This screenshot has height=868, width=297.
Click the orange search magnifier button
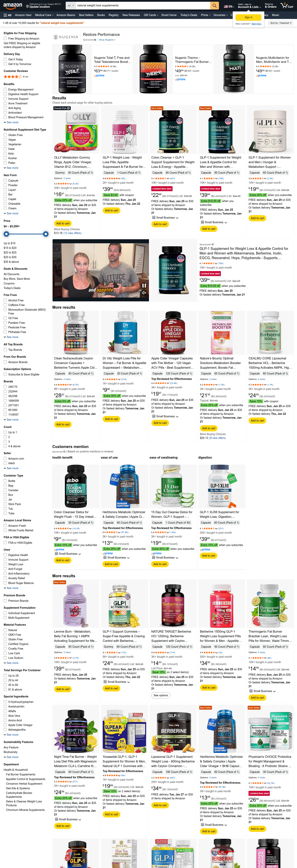click(214, 5)
